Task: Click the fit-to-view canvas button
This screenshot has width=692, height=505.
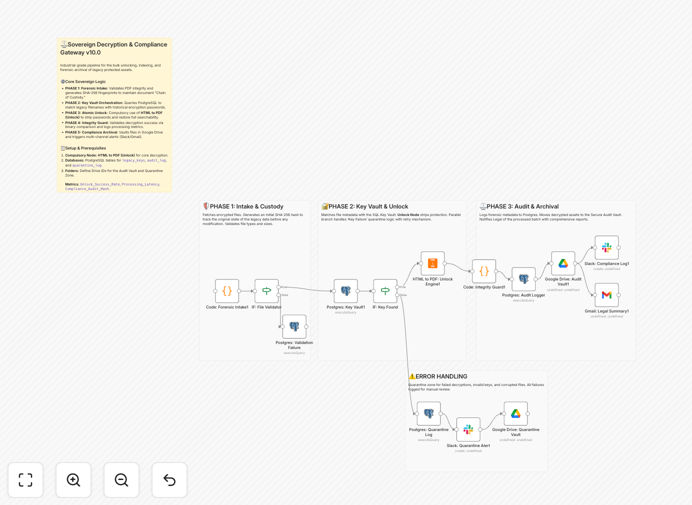Action: [26, 480]
